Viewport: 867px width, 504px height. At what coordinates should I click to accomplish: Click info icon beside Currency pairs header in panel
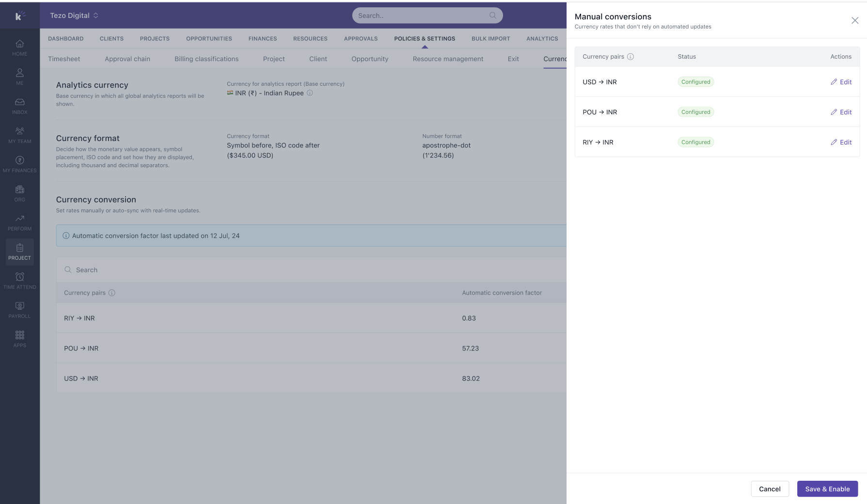(631, 57)
